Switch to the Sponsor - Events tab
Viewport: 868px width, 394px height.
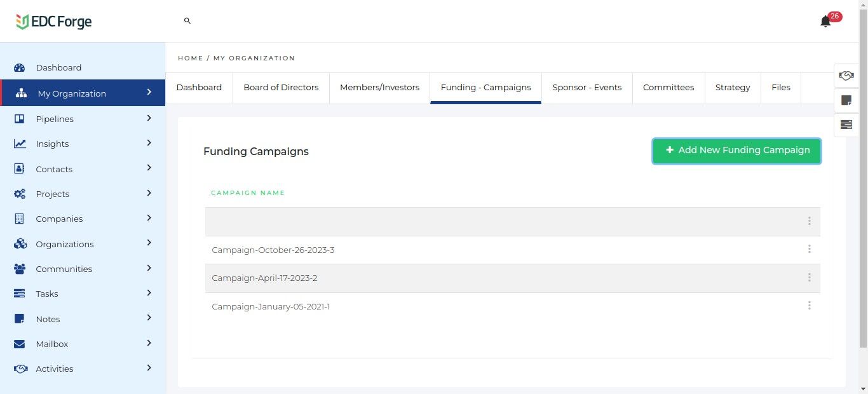pos(587,88)
